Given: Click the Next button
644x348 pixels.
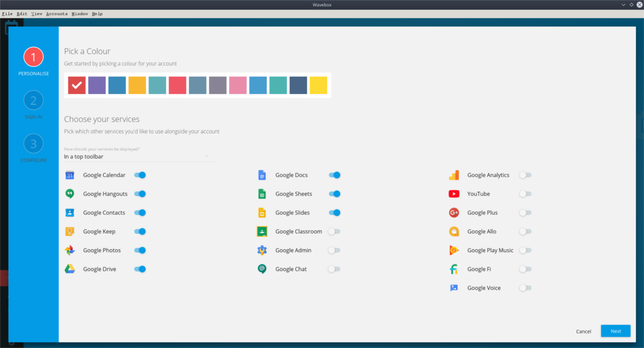Looking at the screenshot, I should tap(615, 331).
